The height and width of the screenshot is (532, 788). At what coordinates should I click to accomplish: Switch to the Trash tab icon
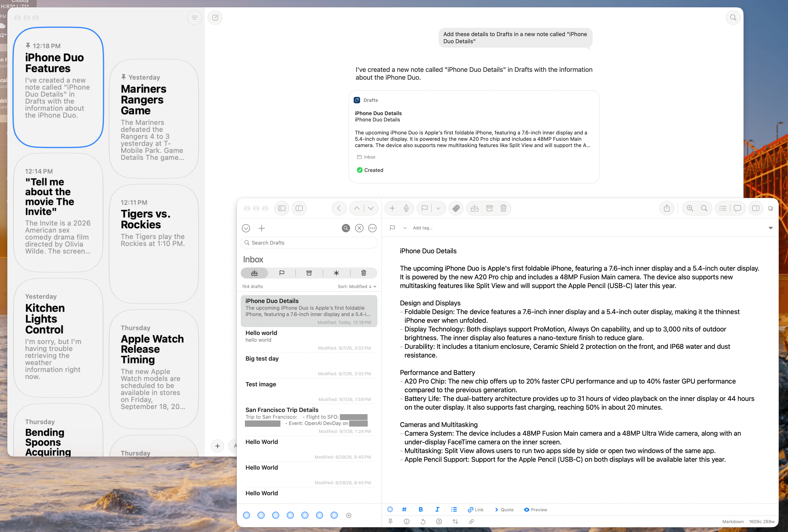(363, 273)
